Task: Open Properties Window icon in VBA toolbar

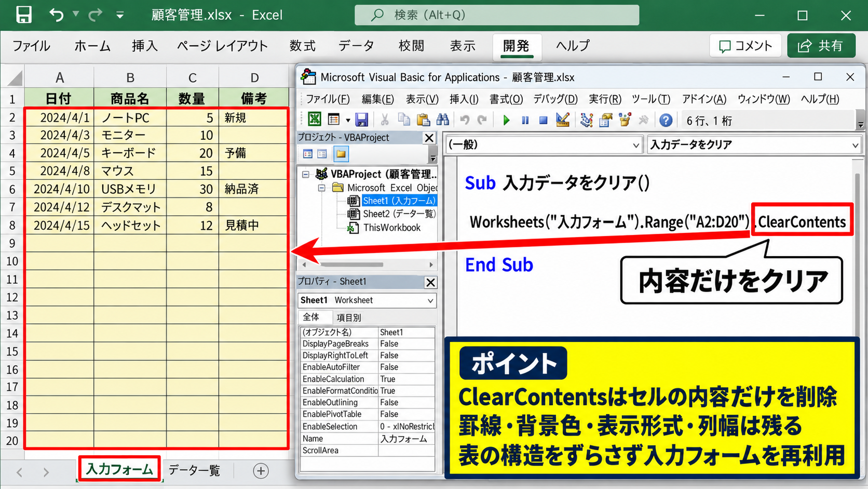Action: pyautogui.click(x=605, y=120)
